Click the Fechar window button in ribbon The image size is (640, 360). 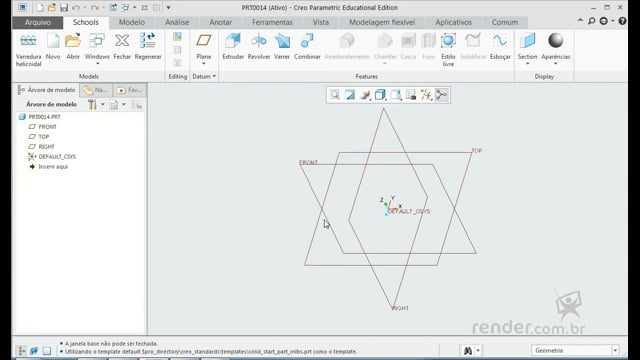tap(122, 46)
